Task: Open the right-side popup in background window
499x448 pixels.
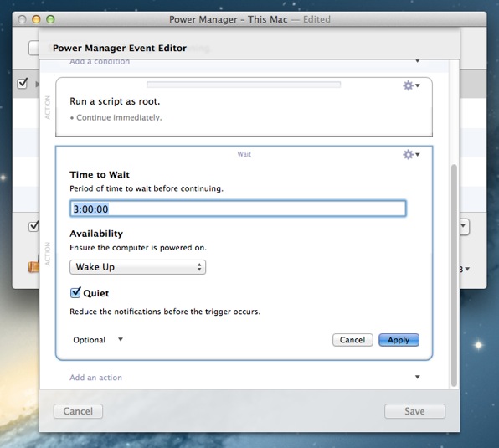Action: pos(465,227)
